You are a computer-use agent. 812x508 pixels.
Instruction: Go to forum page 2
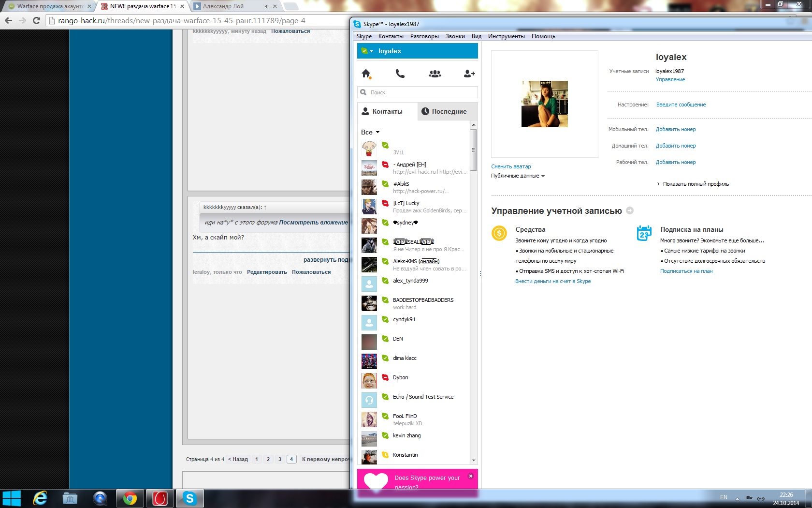(x=268, y=459)
